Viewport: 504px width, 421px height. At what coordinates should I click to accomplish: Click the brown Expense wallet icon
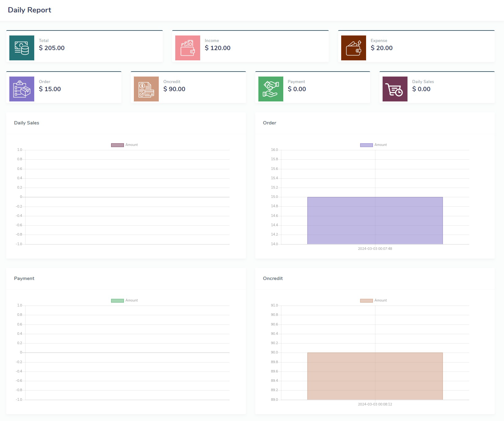(x=353, y=48)
